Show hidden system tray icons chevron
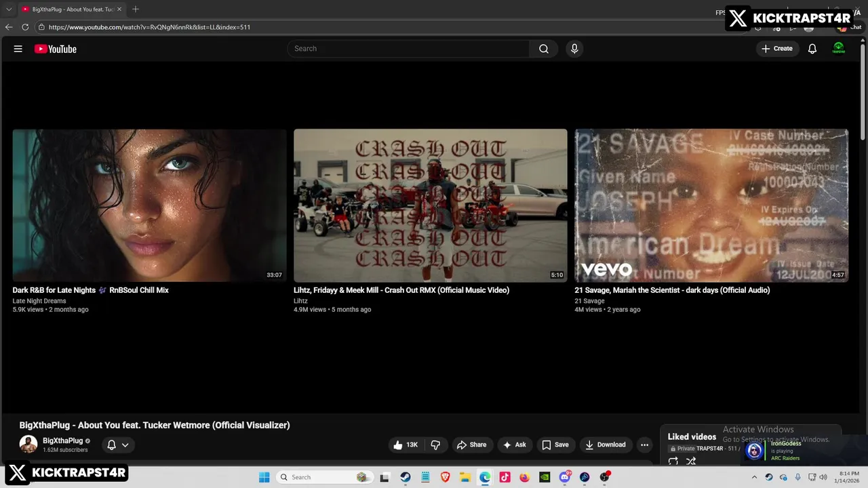Viewport: 868px width, 488px height. [755, 477]
